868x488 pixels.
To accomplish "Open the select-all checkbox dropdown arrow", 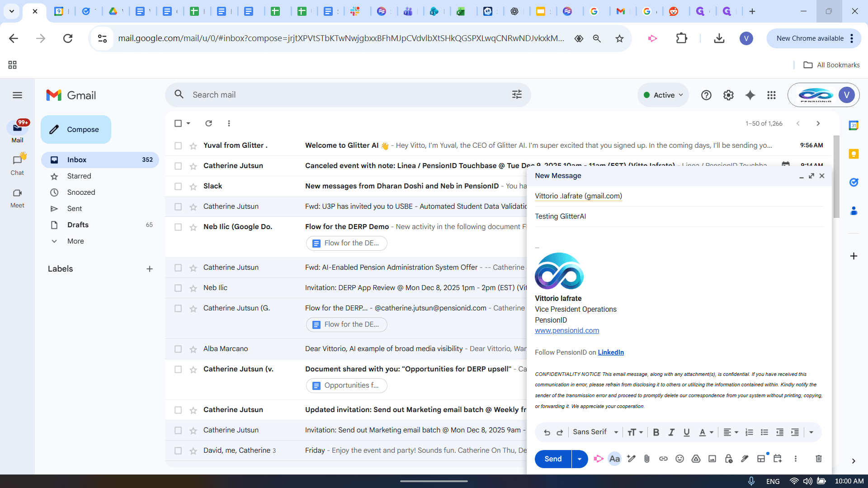I will [x=189, y=123].
